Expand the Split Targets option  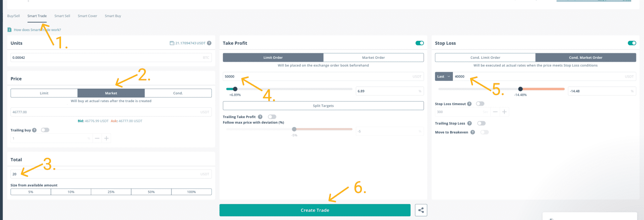pyautogui.click(x=323, y=106)
